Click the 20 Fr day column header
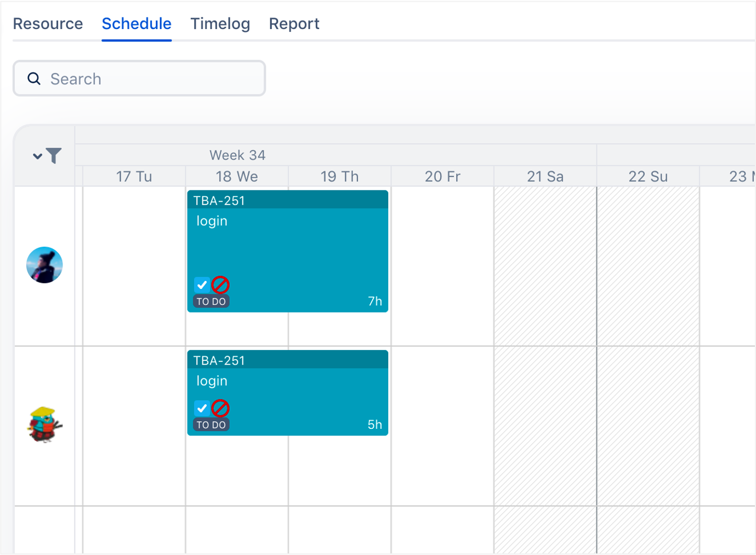 coord(442,177)
